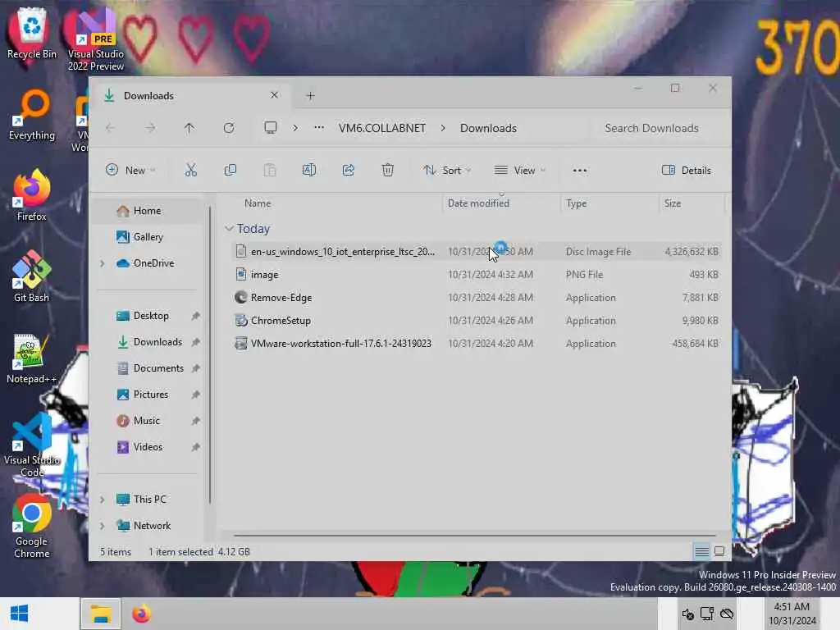Select Home in navigation pane
This screenshot has height=630, width=840.
148,211
